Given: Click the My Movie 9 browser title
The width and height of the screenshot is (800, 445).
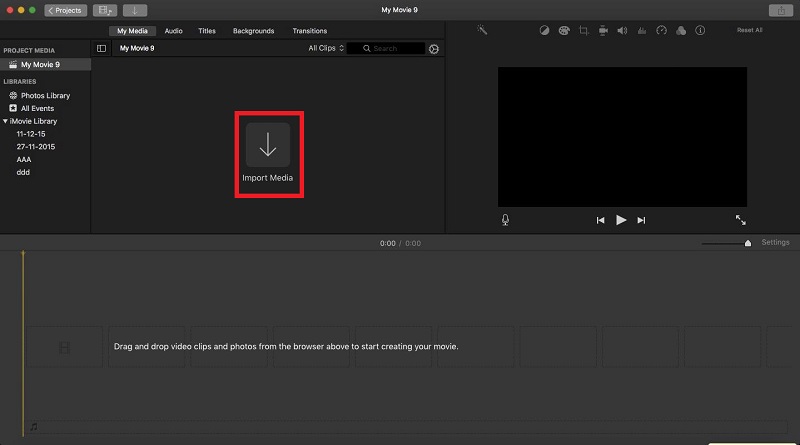Looking at the screenshot, I should click(x=137, y=48).
